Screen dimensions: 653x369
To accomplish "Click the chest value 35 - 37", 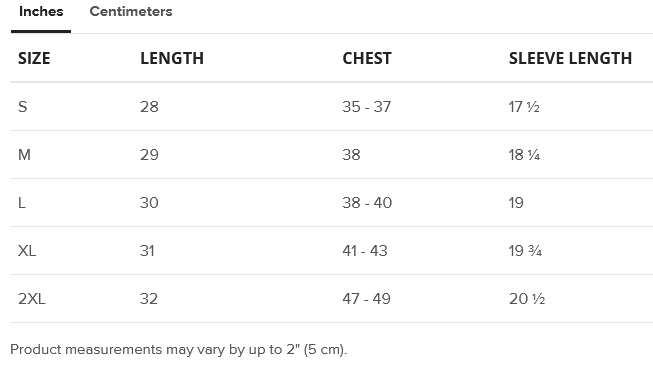I will tap(366, 107).
